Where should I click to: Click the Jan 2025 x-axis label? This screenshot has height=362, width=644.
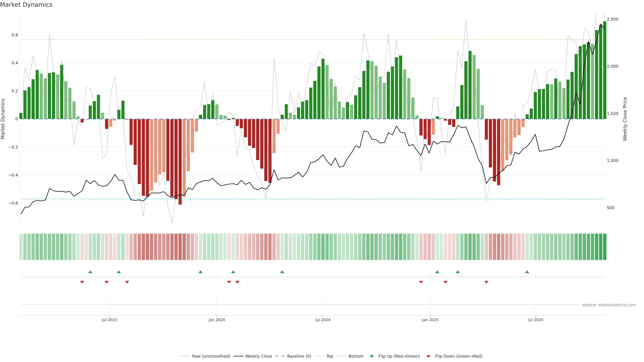[430, 320]
